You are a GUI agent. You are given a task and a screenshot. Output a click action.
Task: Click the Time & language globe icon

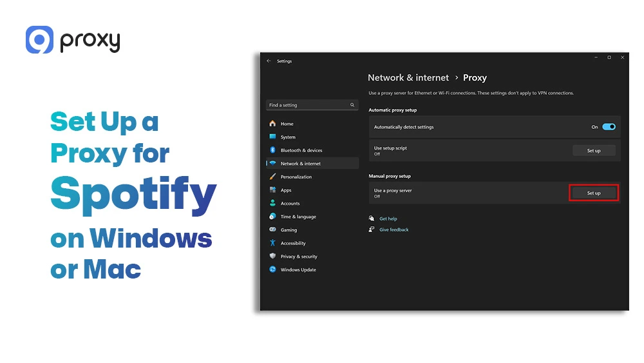tap(272, 216)
